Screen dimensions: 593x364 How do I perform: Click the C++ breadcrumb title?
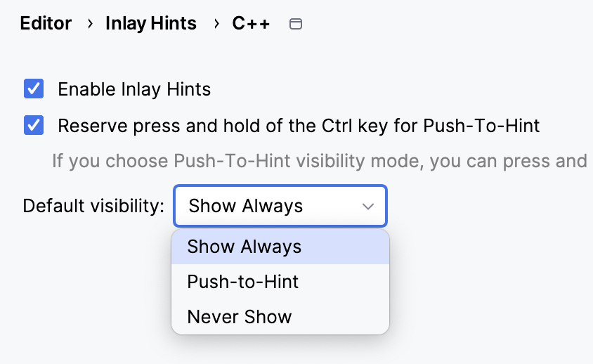(x=251, y=23)
